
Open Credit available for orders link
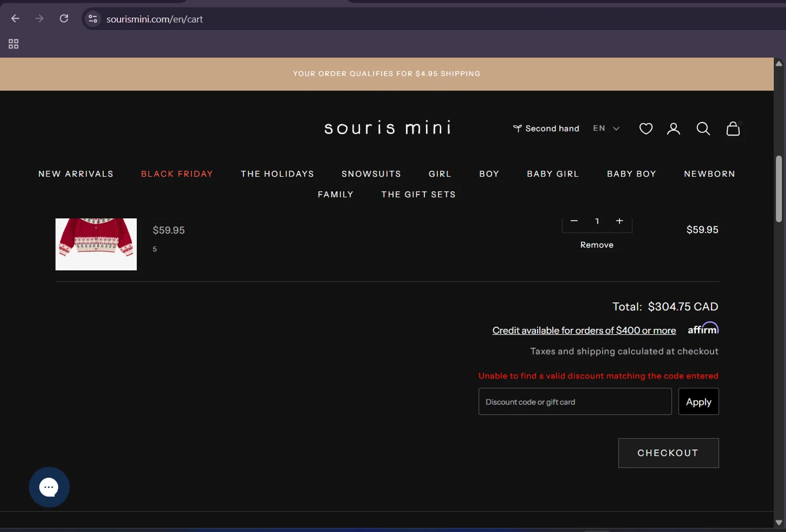(584, 330)
